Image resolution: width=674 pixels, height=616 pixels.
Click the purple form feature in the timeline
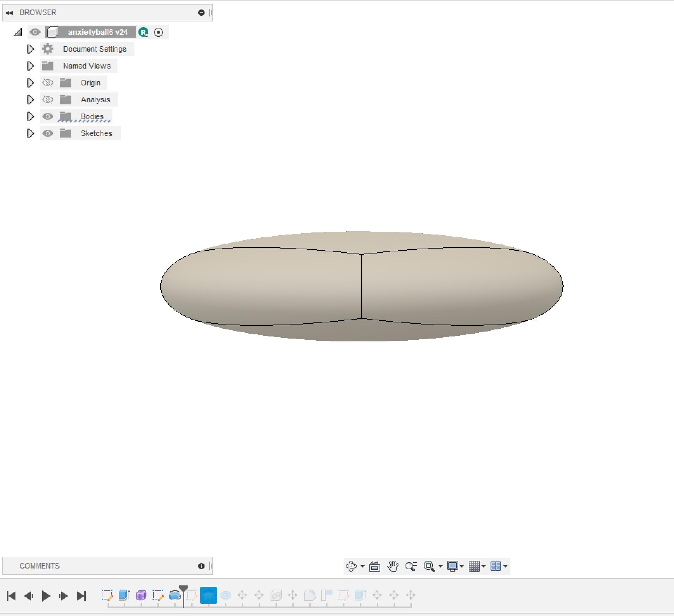[141, 595]
